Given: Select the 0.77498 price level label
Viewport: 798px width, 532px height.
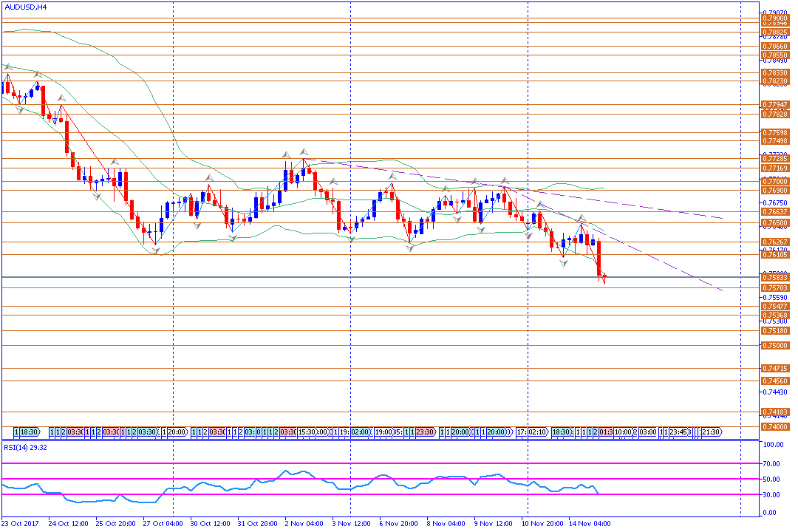Looking at the screenshot, I should tap(775, 141).
